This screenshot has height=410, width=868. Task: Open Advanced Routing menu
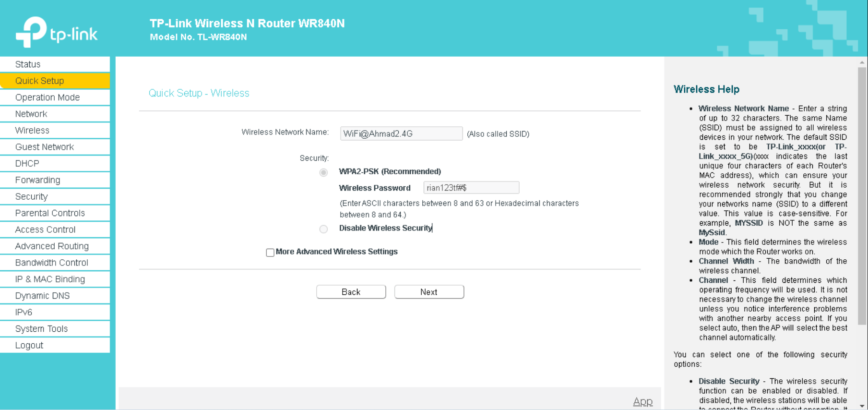[x=55, y=246]
